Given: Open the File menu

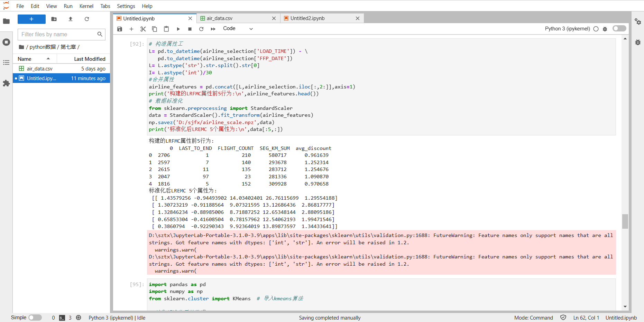Looking at the screenshot, I should point(20,6).
